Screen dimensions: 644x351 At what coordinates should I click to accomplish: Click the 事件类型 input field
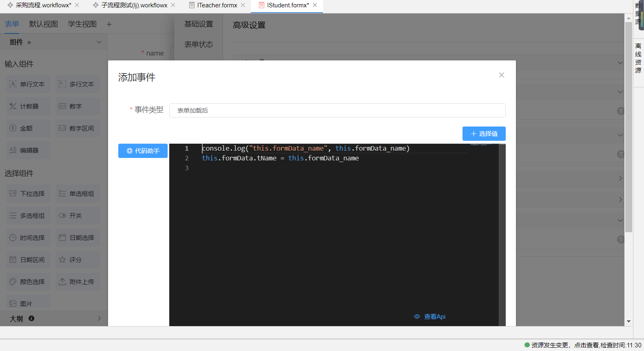pos(337,111)
